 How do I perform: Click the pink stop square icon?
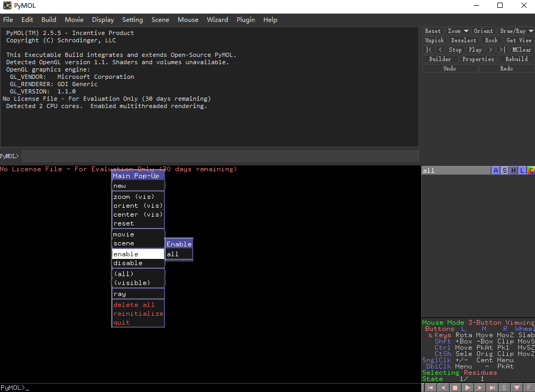[455, 388]
